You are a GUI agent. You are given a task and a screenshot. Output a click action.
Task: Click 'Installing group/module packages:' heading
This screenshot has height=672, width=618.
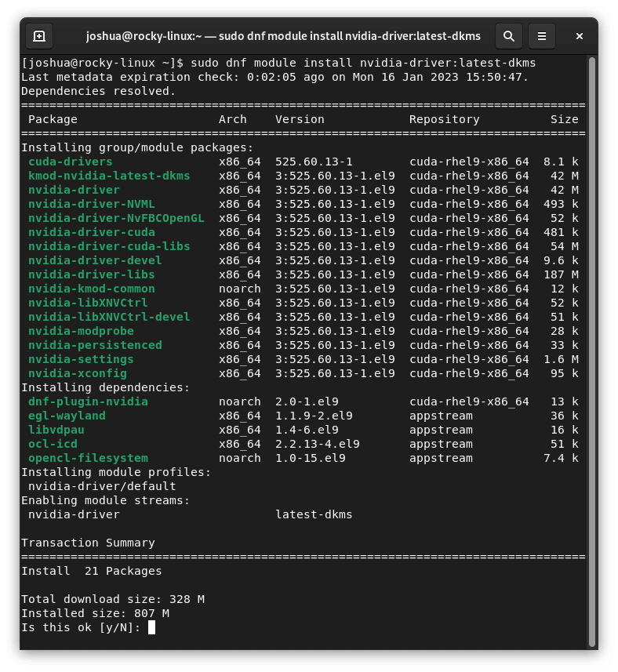click(137, 147)
